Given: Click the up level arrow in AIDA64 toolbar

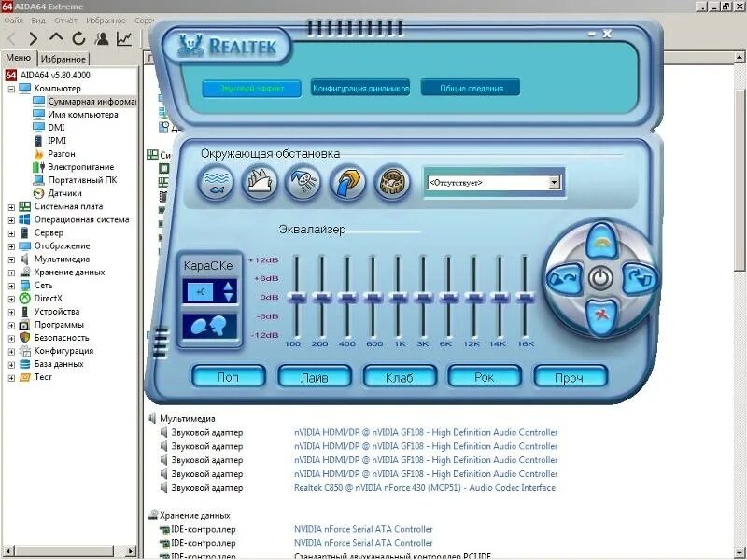Looking at the screenshot, I should (56, 37).
